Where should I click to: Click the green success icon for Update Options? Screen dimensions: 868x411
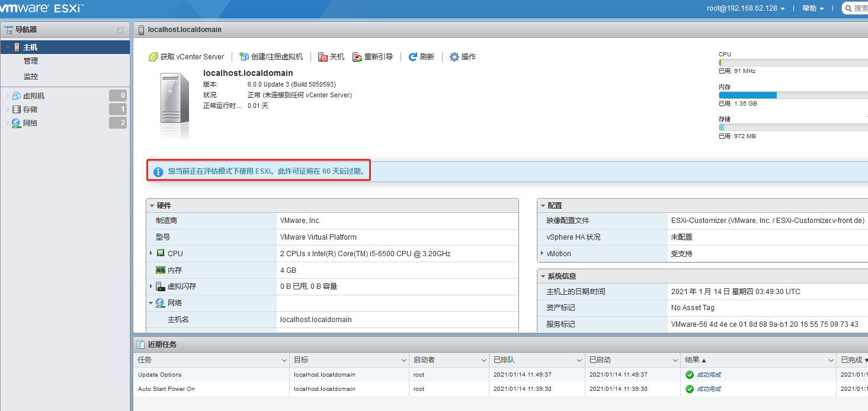click(x=690, y=375)
